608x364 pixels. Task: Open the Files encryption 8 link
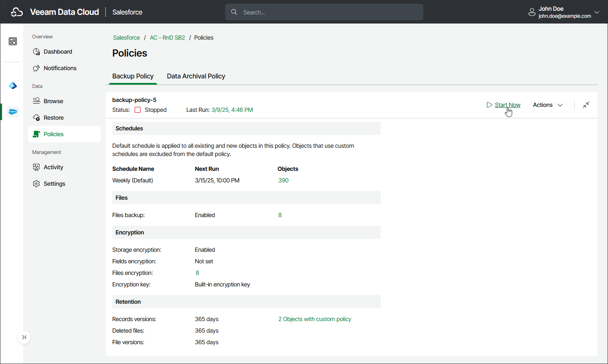[197, 273]
